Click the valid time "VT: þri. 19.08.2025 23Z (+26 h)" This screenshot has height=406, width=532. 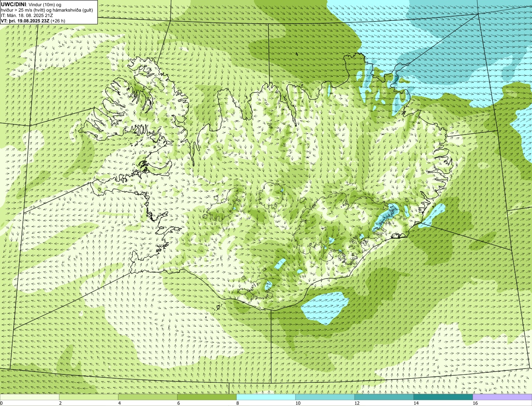33,20
